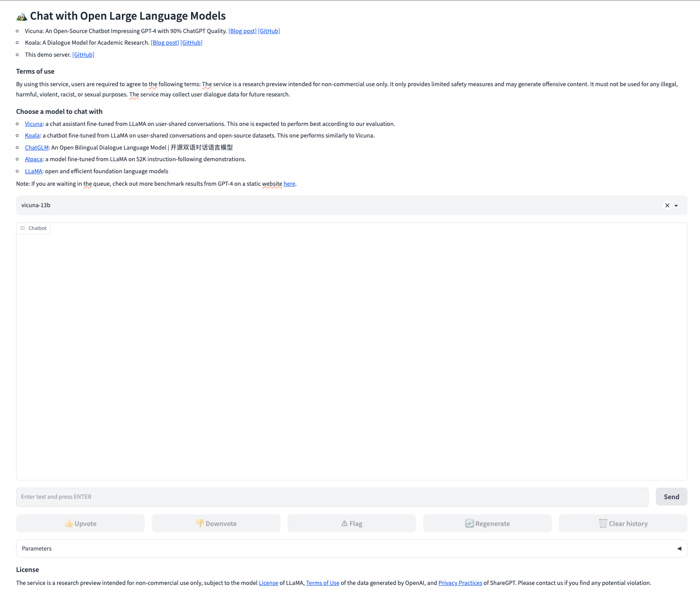The image size is (700, 601).
Task: Open the OpenAI Terms of Use link
Action: tap(322, 583)
